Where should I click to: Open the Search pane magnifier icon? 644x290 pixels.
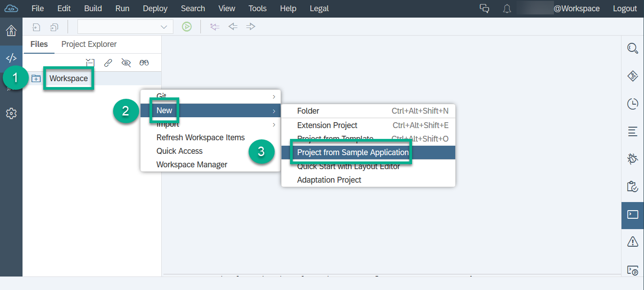tap(632, 48)
